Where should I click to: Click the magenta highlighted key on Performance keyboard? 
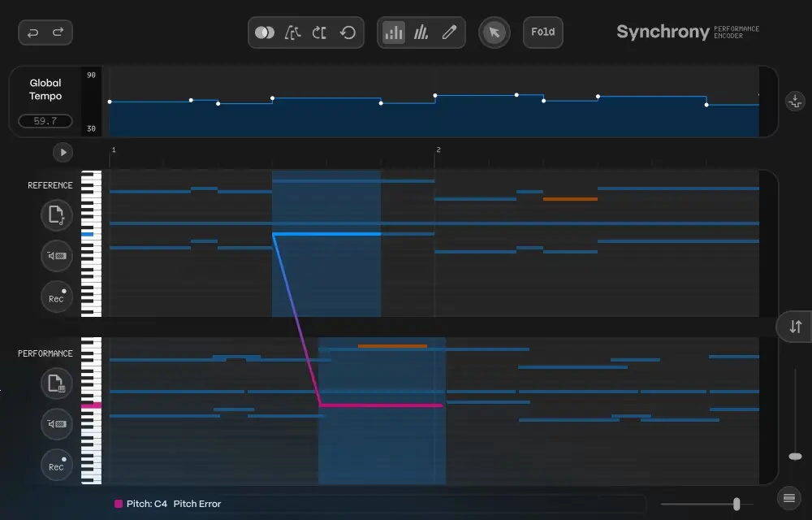pos(91,406)
